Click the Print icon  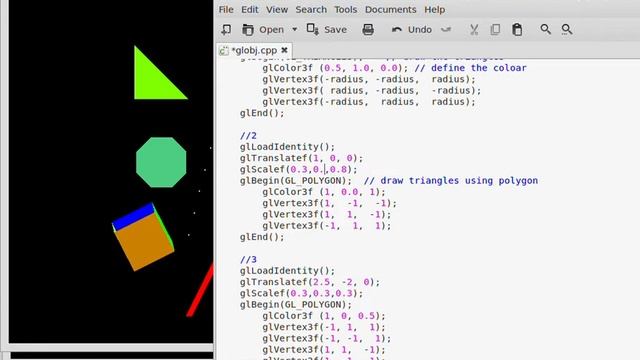(368, 29)
